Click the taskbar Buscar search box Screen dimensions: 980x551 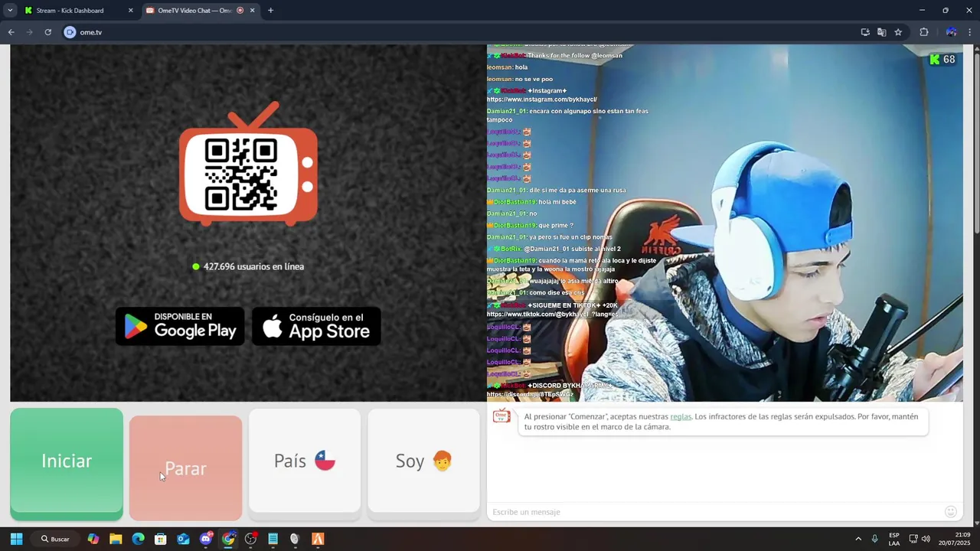(55, 539)
